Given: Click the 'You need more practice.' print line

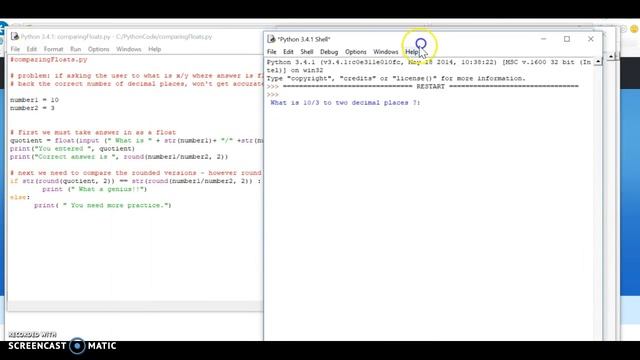Looking at the screenshot, I should click(103, 205).
